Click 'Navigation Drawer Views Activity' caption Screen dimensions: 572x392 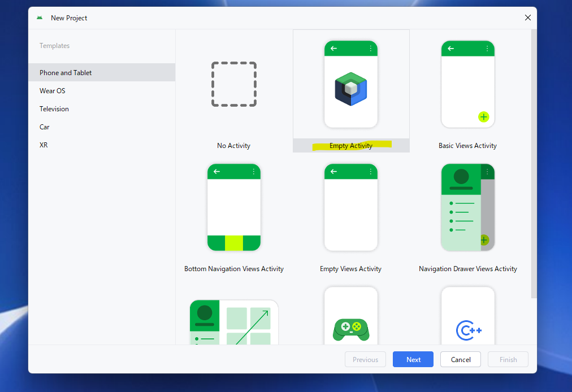(x=468, y=269)
